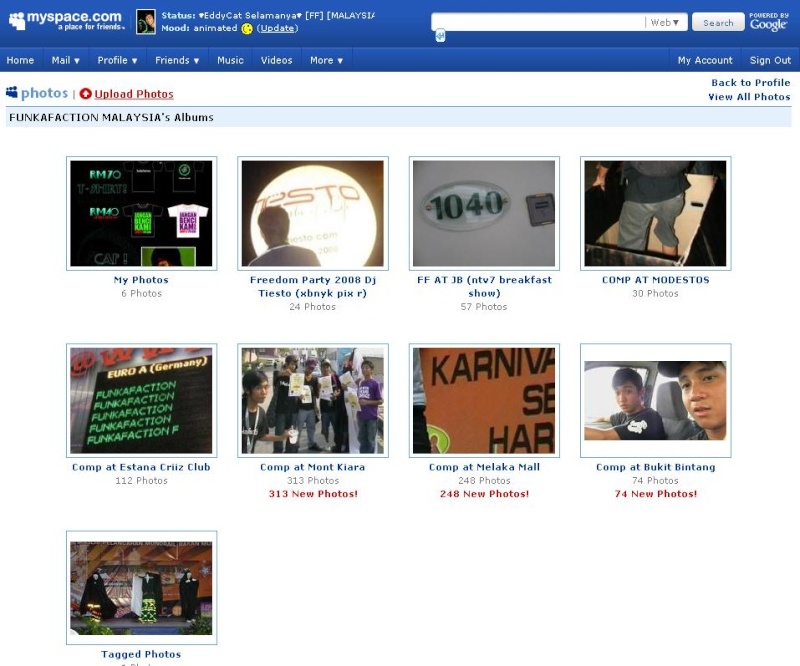Click the Powered by Google logo
800x666 pixels.
[769, 22]
